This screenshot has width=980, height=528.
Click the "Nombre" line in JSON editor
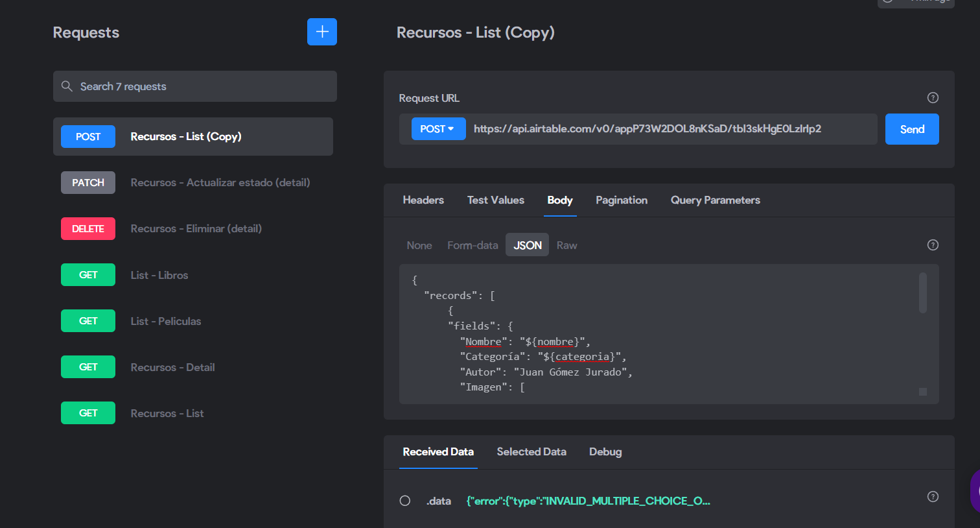525,341
